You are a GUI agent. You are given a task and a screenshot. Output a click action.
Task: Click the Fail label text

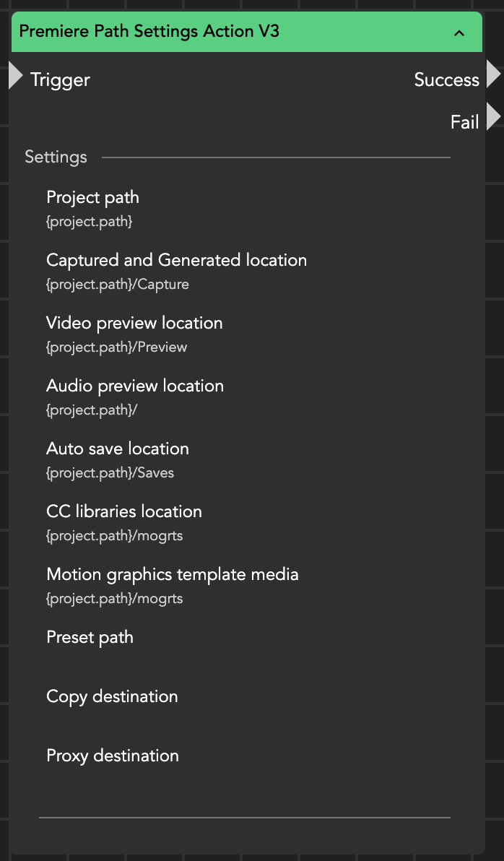click(464, 122)
